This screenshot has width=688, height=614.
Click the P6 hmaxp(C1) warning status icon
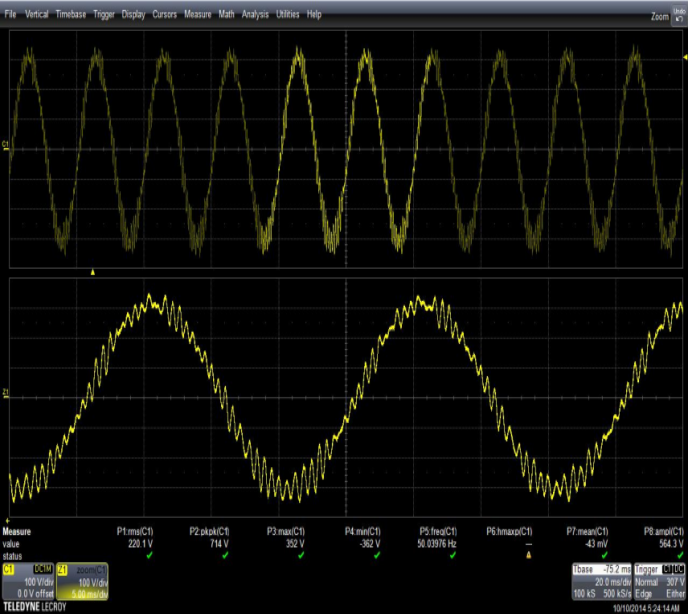point(528,555)
